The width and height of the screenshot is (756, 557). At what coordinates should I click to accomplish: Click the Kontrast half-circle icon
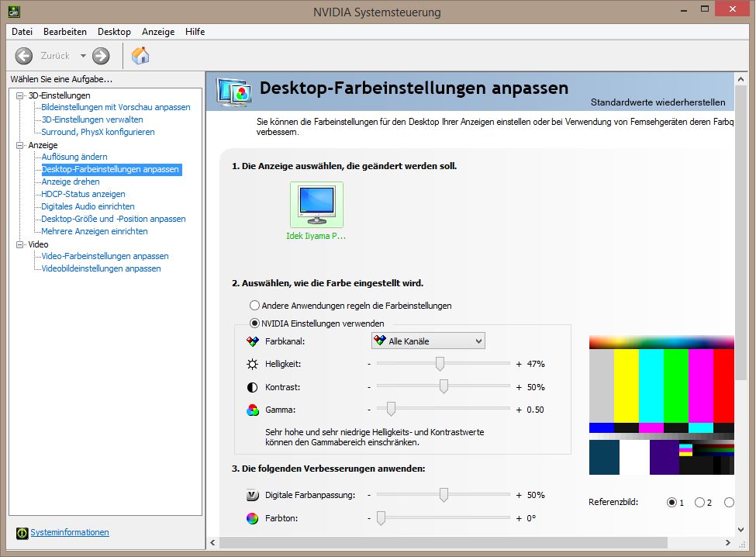(252, 387)
